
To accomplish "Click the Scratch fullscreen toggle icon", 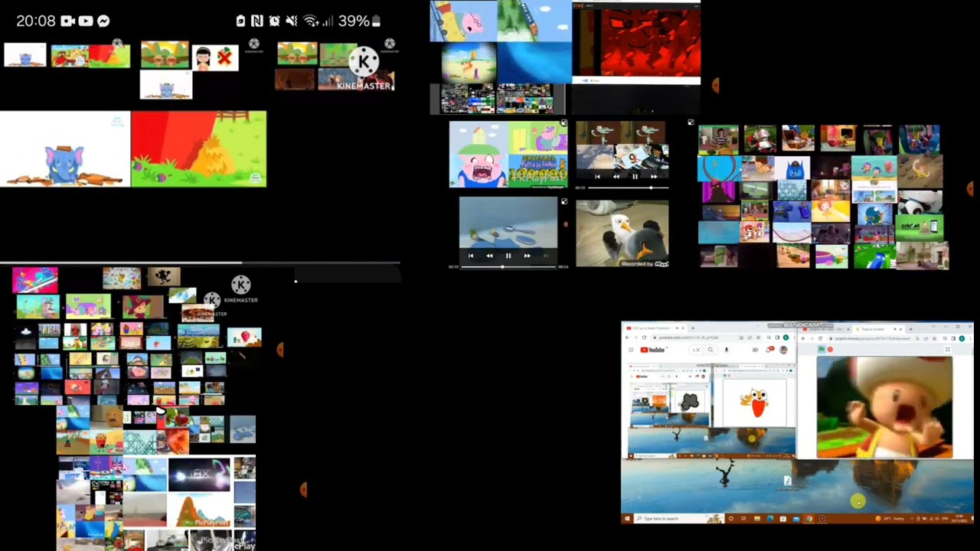I will point(947,349).
